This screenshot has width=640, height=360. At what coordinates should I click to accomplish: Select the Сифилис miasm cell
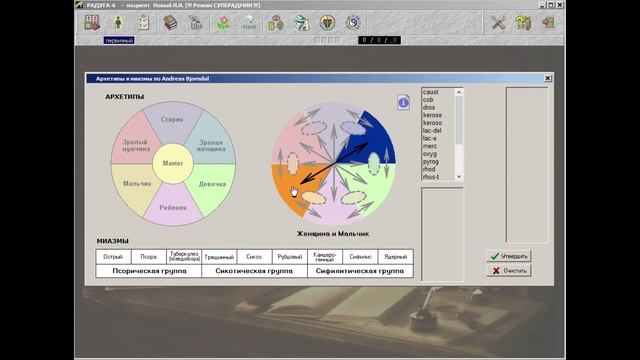360,257
